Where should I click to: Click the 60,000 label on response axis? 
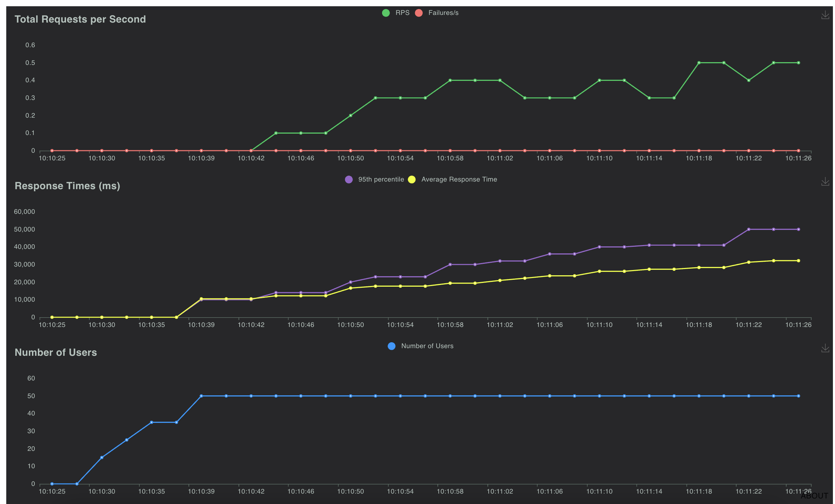point(24,212)
